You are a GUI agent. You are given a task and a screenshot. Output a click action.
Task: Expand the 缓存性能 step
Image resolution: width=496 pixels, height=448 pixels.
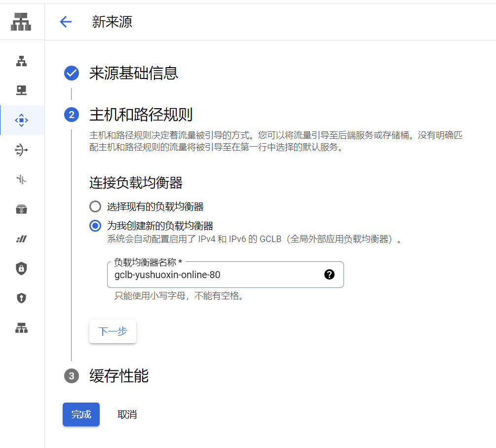point(118,376)
